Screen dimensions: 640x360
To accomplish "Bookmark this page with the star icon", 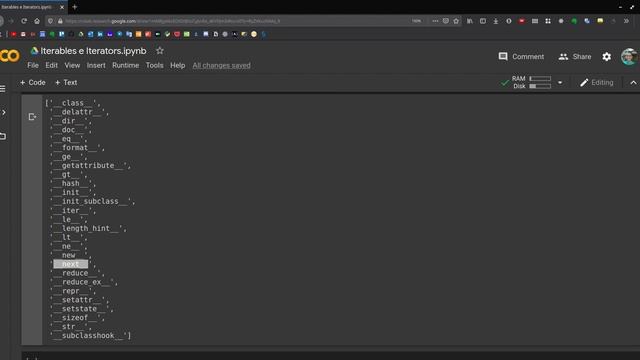I will click(x=456, y=21).
